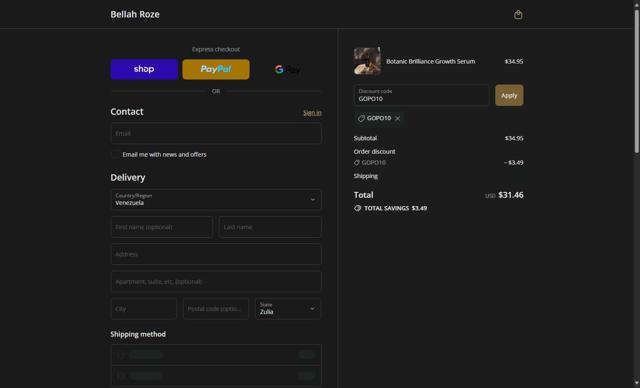Open the State dropdown showing Zulia

pyautogui.click(x=288, y=309)
